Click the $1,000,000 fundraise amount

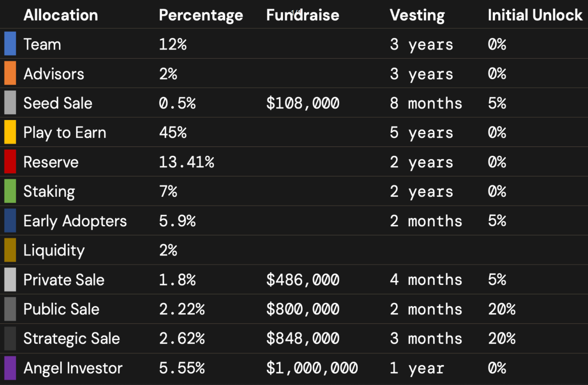(x=312, y=368)
